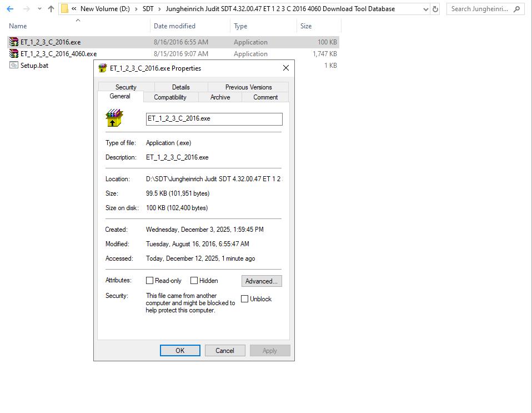Select the Setup.bat file name
The width and height of the screenshot is (532, 413).
pos(34,65)
